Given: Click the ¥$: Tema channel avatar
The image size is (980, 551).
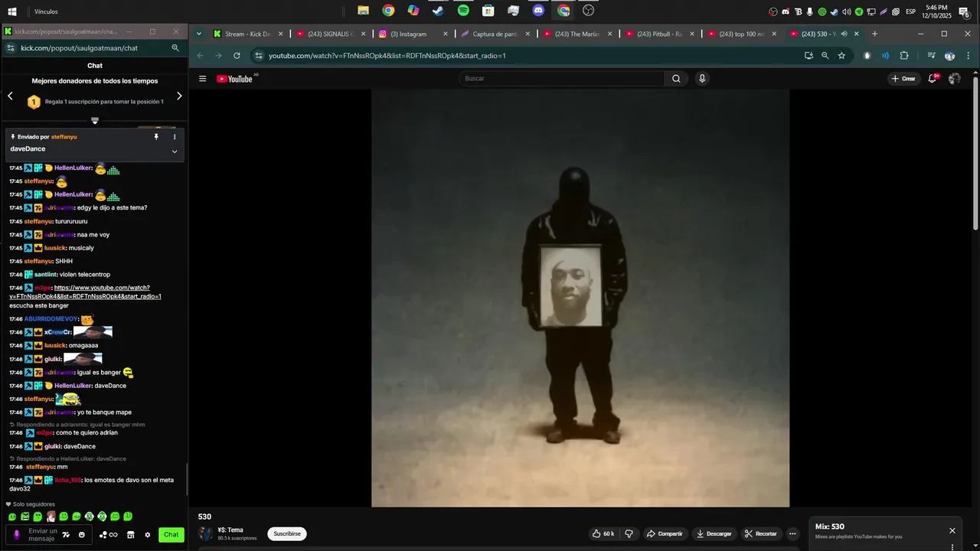Looking at the screenshot, I should click(x=205, y=533).
